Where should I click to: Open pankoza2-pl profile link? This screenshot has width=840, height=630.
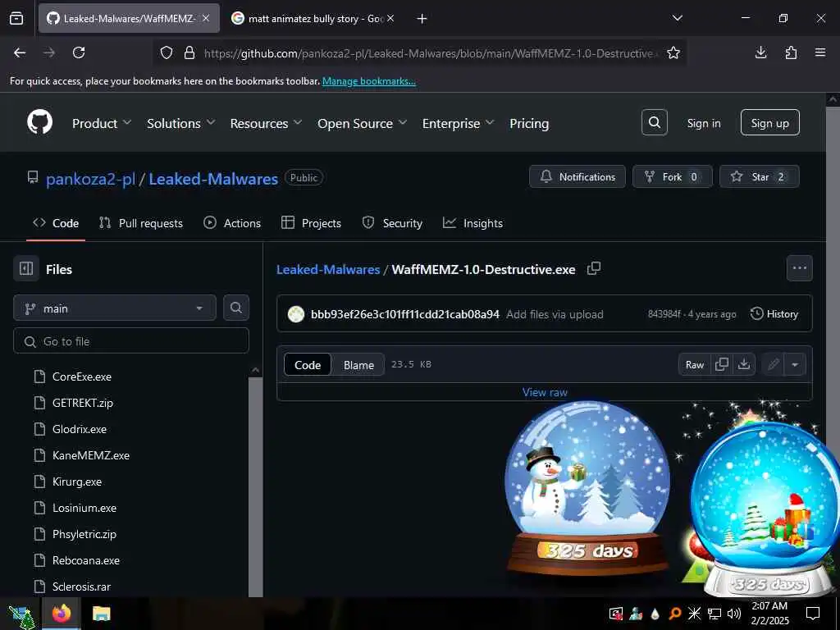point(90,179)
